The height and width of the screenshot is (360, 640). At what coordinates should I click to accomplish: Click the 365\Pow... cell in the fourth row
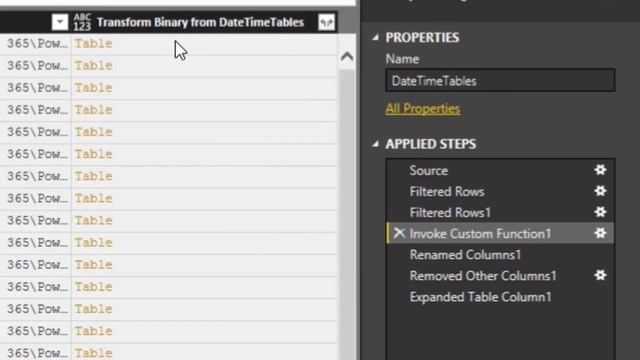tap(37, 110)
